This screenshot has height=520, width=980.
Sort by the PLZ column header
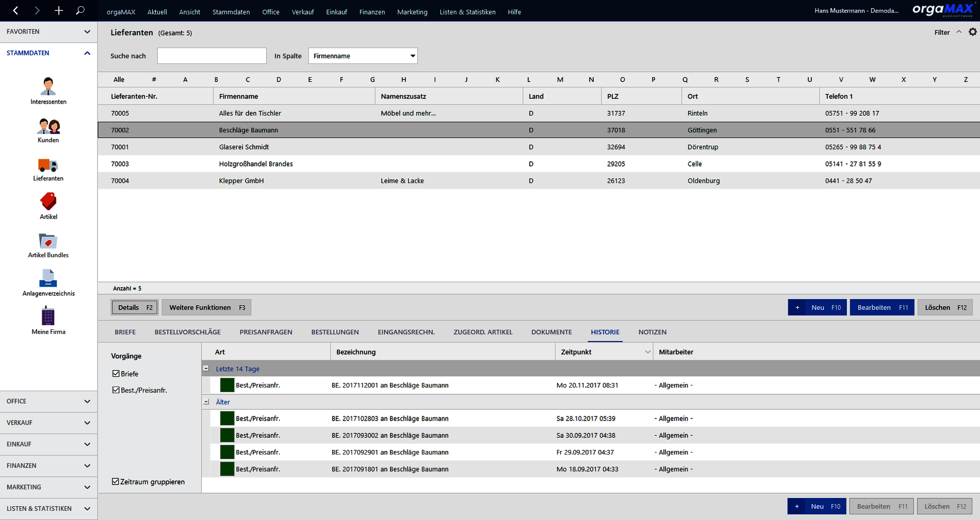(x=641, y=96)
